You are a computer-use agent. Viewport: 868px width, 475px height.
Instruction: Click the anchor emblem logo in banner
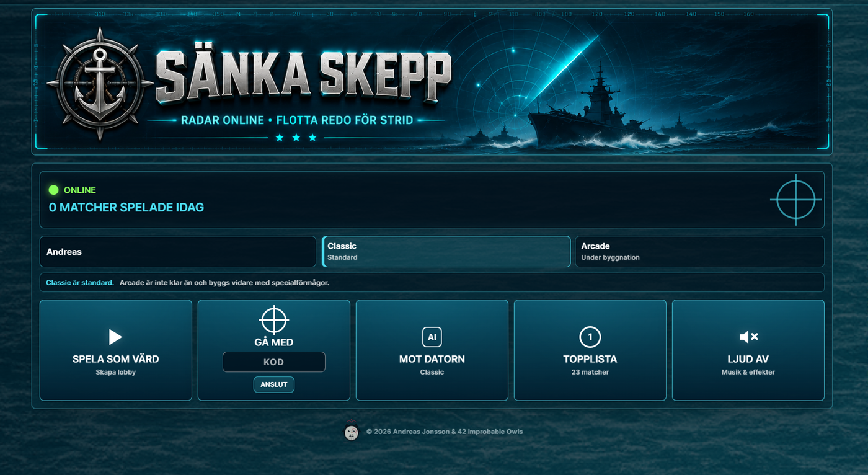point(100,82)
